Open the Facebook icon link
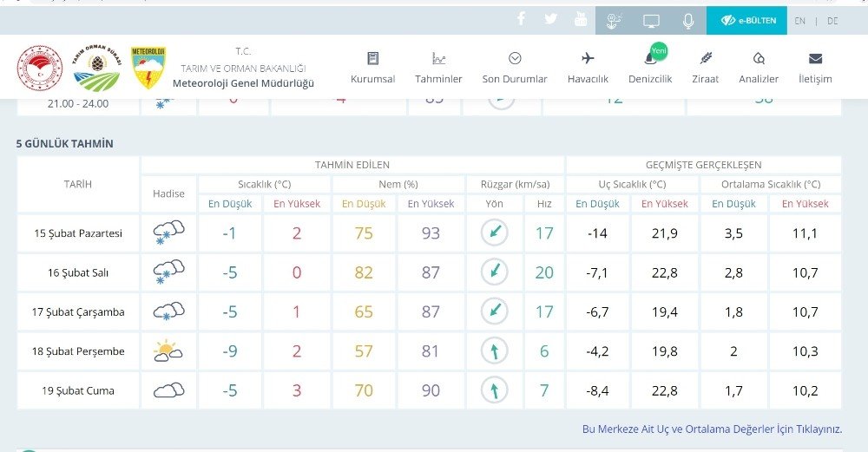The image size is (868, 452). (x=521, y=19)
